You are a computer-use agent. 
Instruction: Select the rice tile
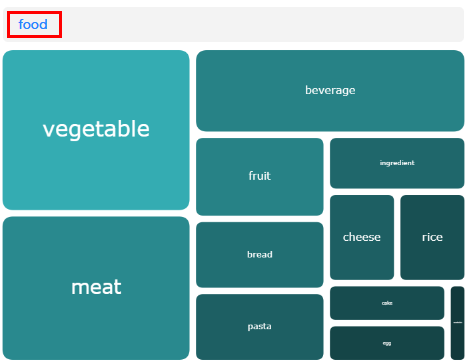tap(432, 237)
